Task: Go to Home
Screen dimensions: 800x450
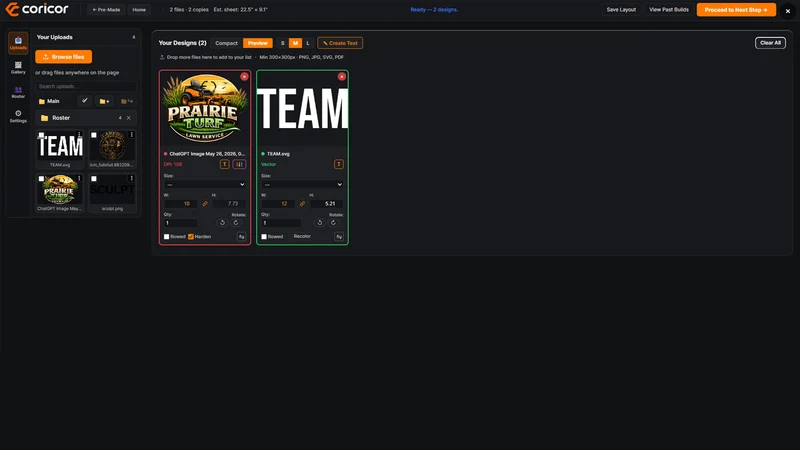Action: (139, 10)
